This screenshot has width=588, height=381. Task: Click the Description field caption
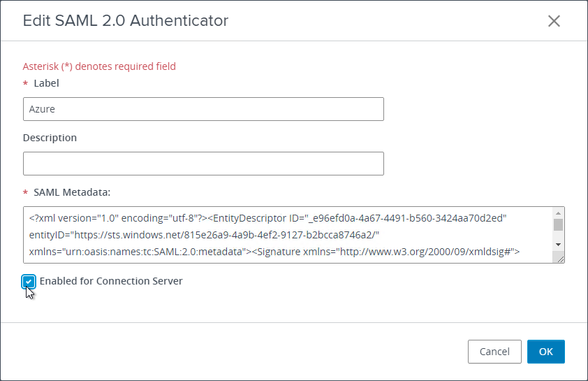click(x=50, y=138)
